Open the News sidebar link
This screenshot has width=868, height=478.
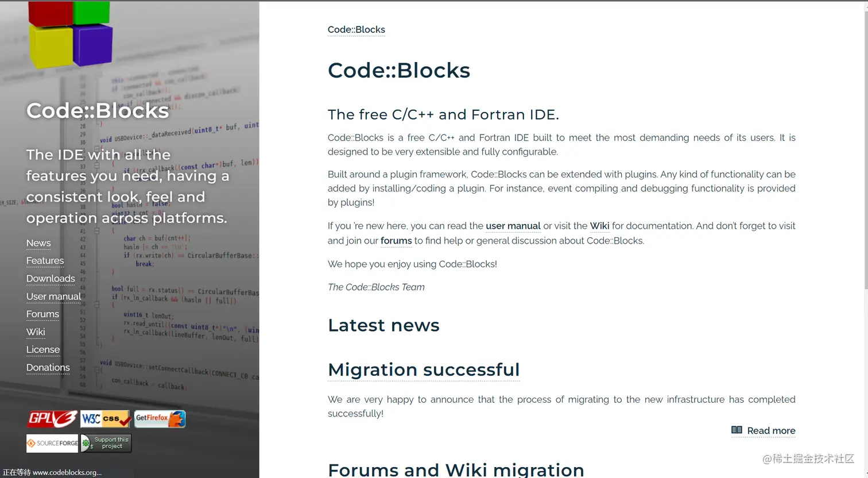point(38,243)
